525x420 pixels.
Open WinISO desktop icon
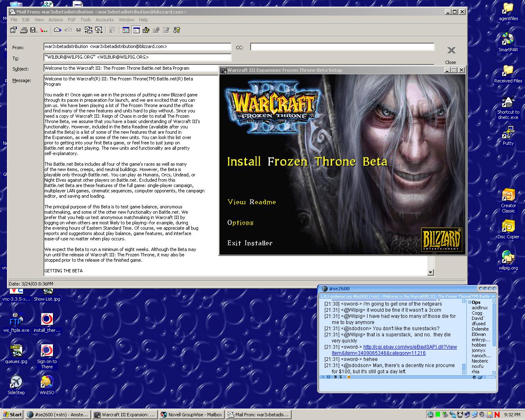tap(47, 386)
